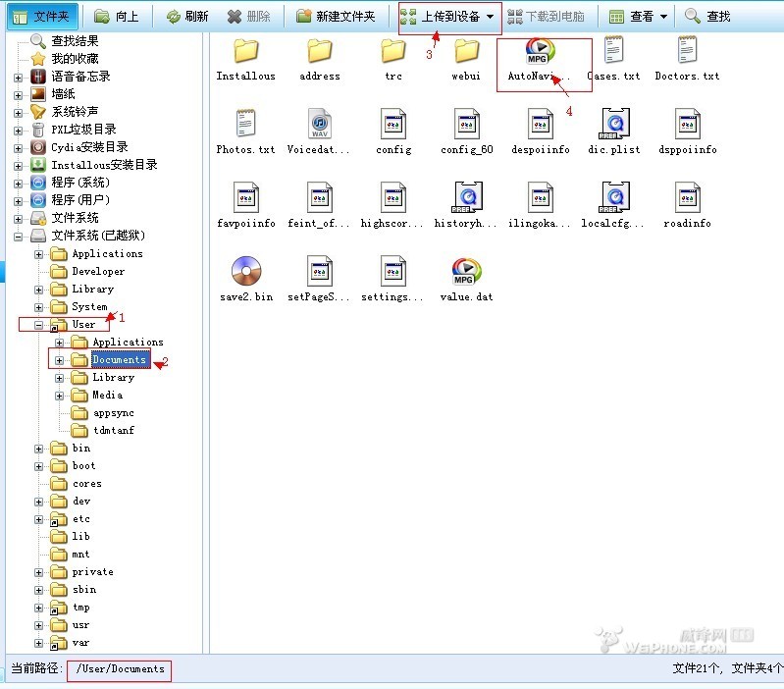Open the save2.bin disc image file
Screen dimensions: 784x689
[245, 271]
